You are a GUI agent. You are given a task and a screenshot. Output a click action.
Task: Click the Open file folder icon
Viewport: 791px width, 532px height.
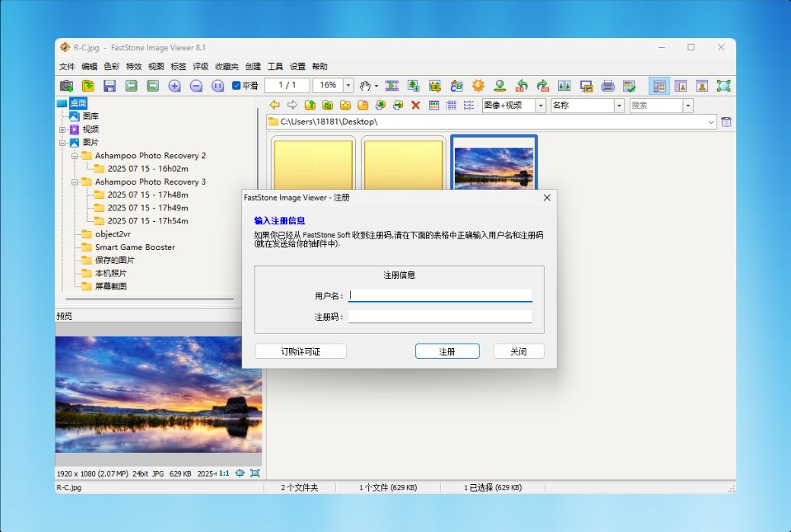tap(88, 86)
